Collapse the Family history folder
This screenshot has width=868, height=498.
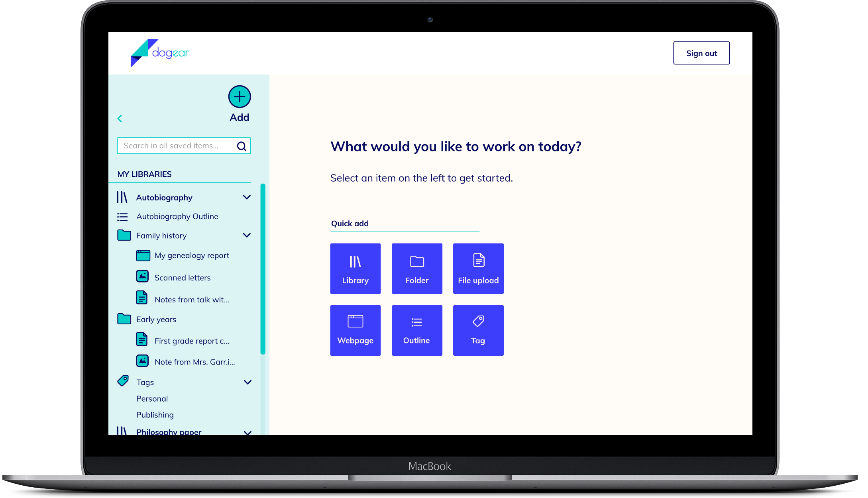[x=247, y=235]
